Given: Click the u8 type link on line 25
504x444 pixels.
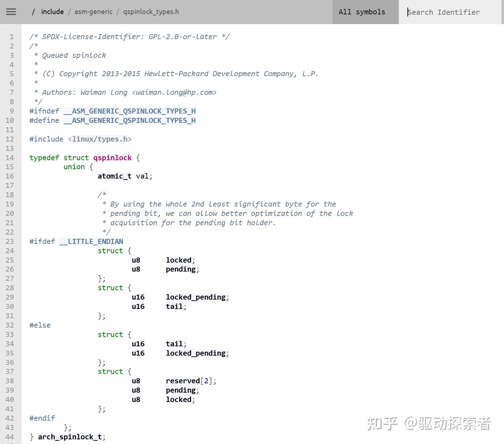Looking at the screenshot, I should point(136,260).
